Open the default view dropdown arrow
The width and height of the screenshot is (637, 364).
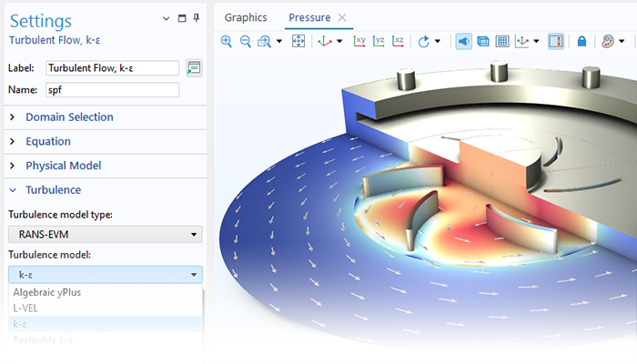339,41
